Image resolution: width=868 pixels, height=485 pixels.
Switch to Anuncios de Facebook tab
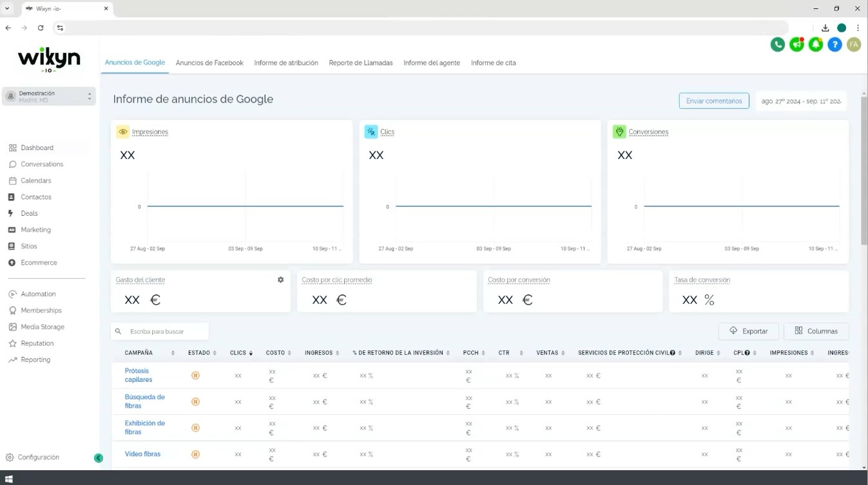pyautogui.click(x=209, y=62)
